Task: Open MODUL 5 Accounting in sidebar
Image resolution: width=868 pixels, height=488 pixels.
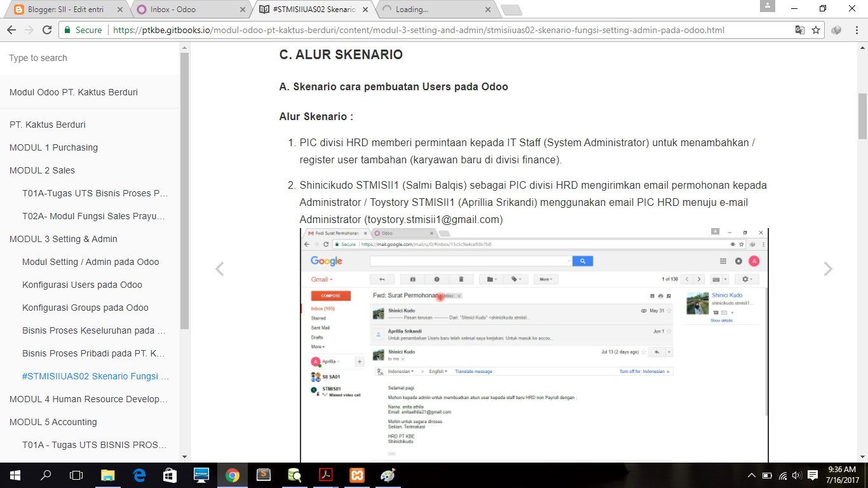Action: 53,422
